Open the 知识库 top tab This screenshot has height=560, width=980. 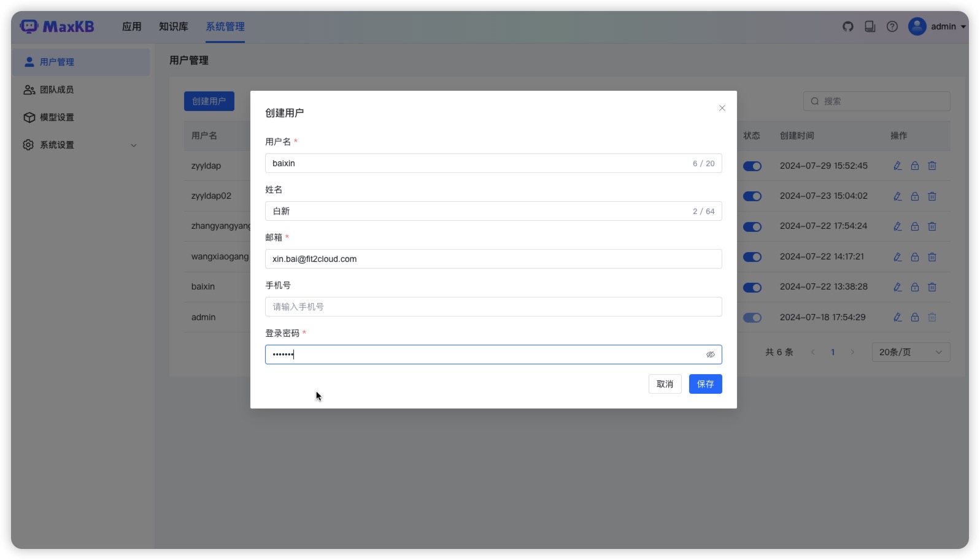tap(173, 26)
